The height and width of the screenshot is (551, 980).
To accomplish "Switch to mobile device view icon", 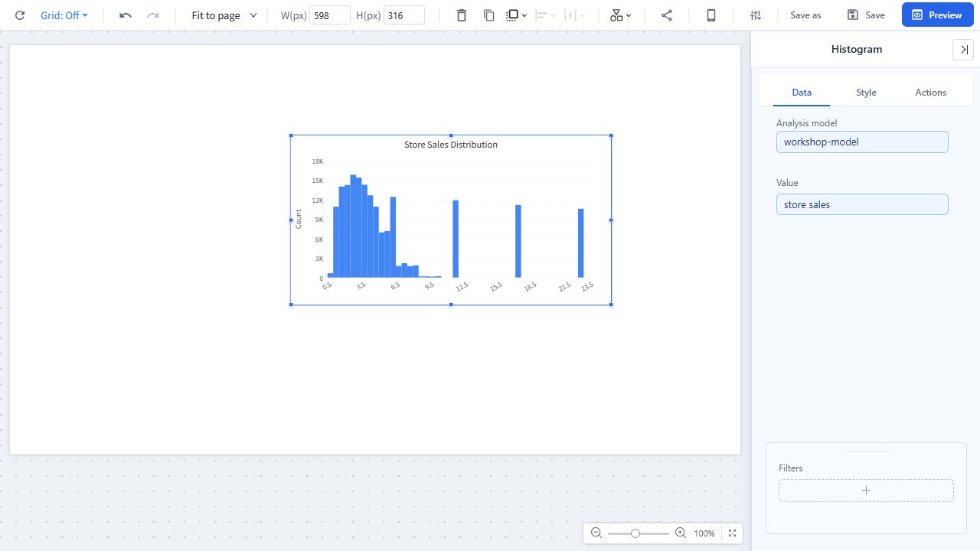I will click(x=711, y=15).
